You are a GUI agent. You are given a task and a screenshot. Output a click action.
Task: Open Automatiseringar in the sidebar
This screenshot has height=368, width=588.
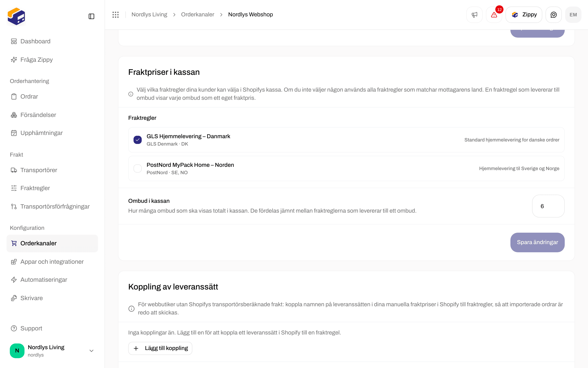click(52, 280)
